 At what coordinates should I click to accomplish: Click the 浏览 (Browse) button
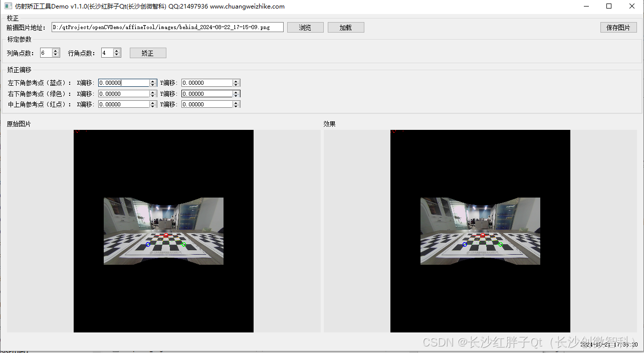[x=305, y=27]
